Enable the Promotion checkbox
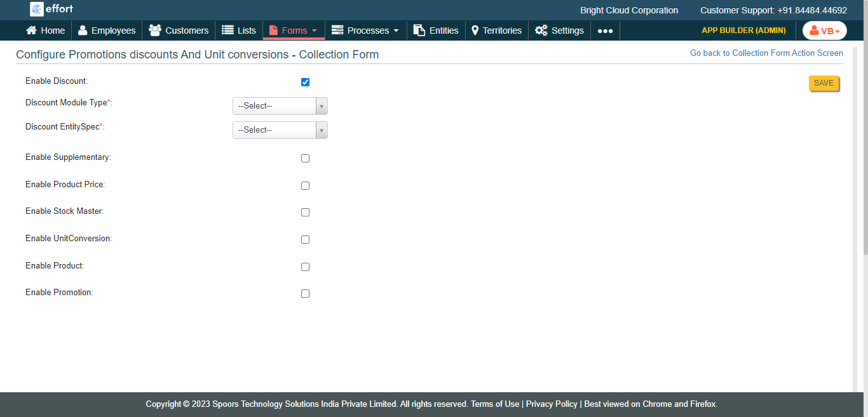 tap(305, 294)
